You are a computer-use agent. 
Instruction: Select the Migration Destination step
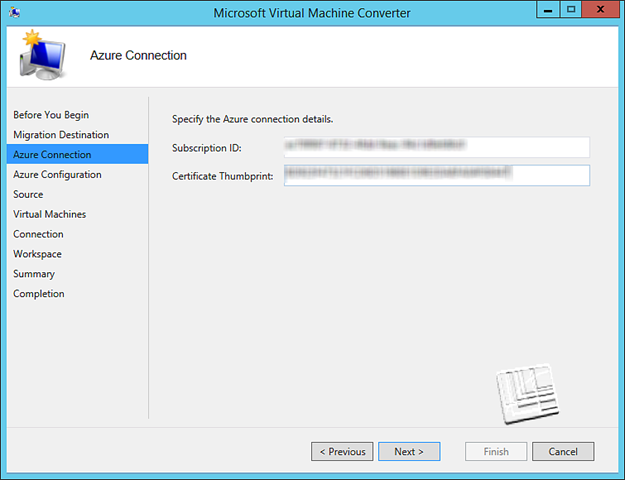pyautogui.click(x=61, y=135)
